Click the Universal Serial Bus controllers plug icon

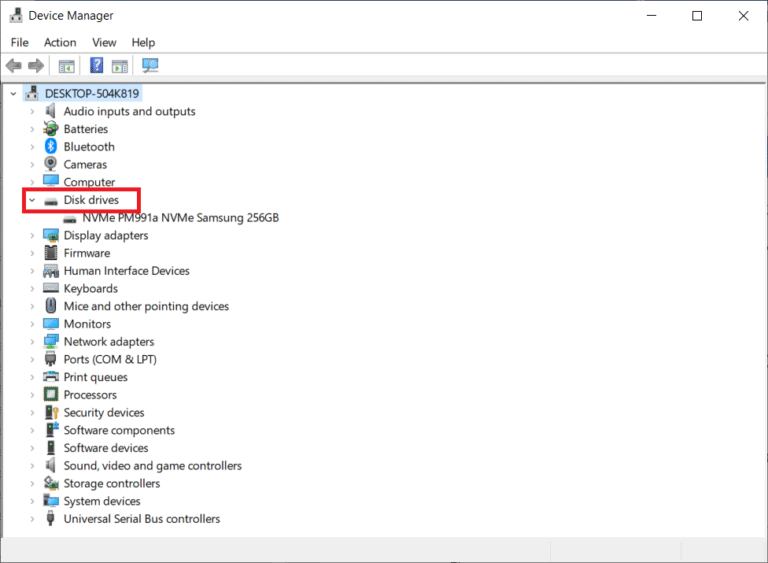pyautogui.click(x=50, y=518)
